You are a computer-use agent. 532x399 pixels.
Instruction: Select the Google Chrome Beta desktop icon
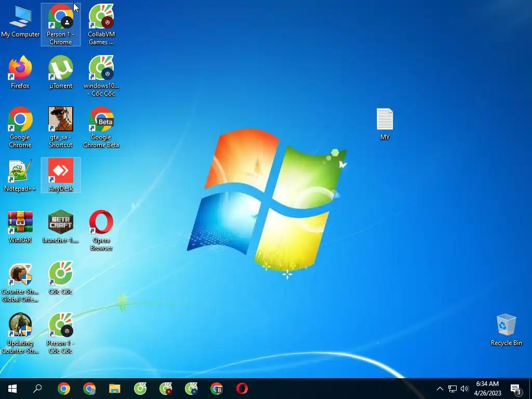[101, 128]
